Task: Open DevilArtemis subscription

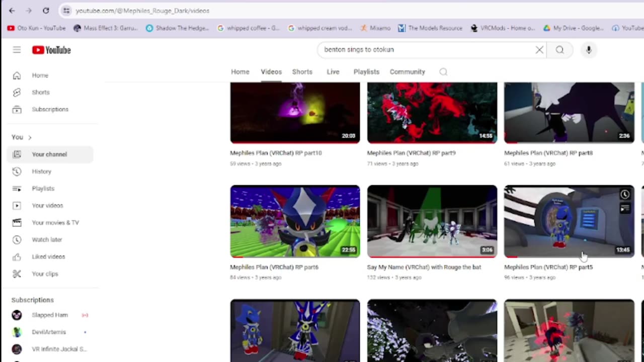Action: [x=50, y=332]
